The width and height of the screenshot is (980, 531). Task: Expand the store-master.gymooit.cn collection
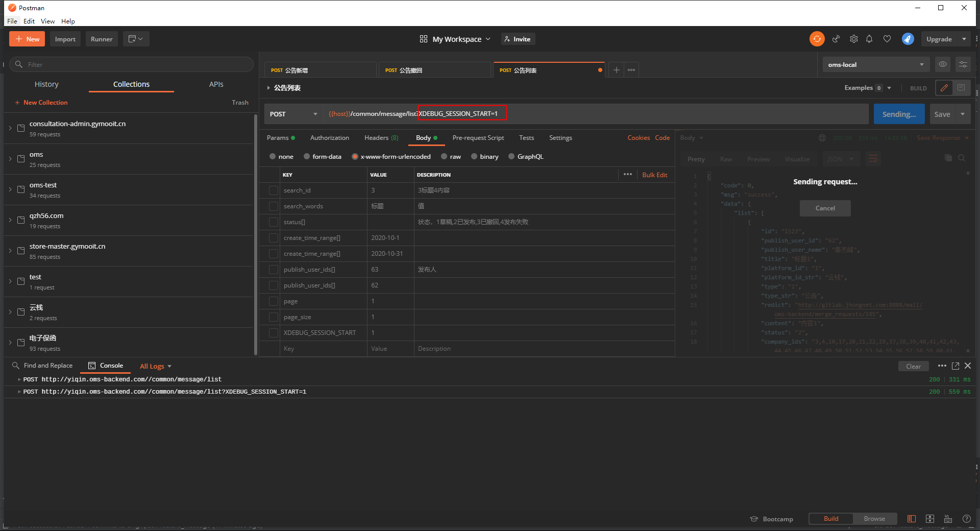coord(10,251)
